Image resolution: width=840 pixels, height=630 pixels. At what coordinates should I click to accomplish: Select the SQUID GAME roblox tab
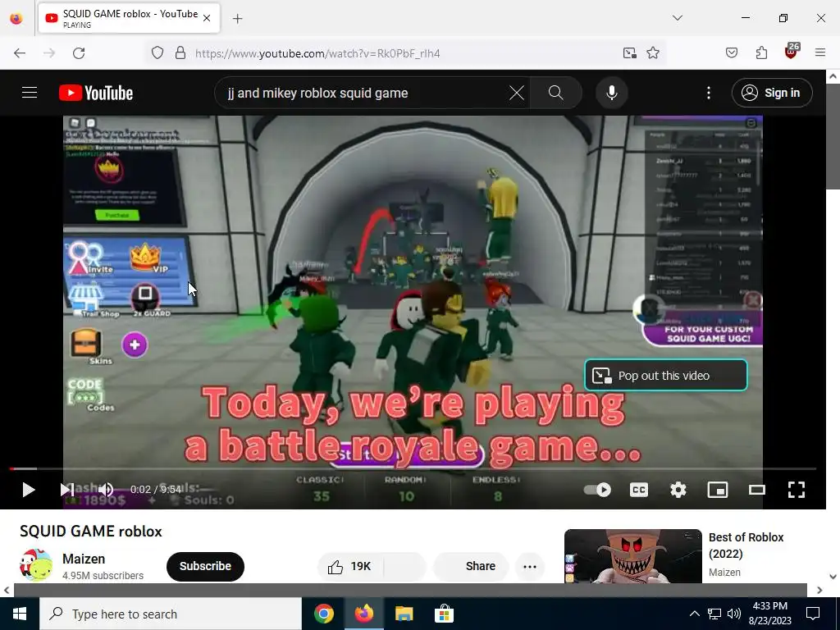click(129, 18)
